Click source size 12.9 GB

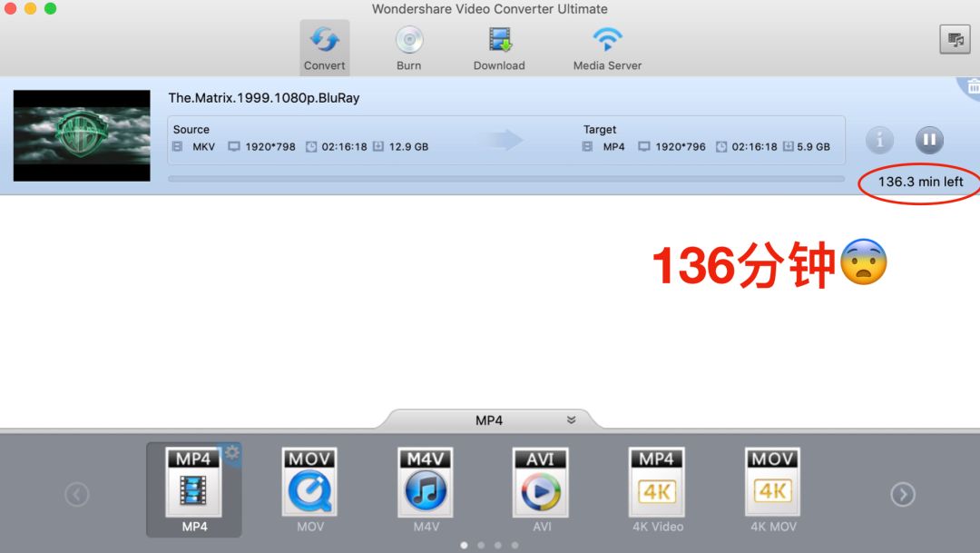click(x=408, y=146)
